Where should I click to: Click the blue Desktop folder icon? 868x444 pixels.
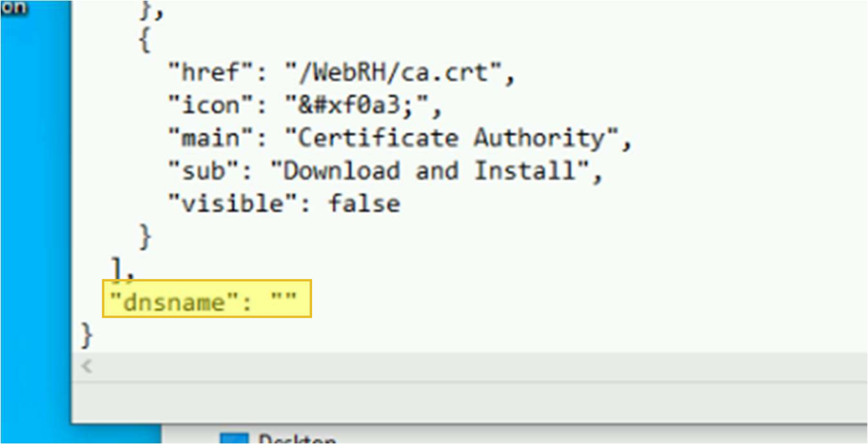point(236,438)
